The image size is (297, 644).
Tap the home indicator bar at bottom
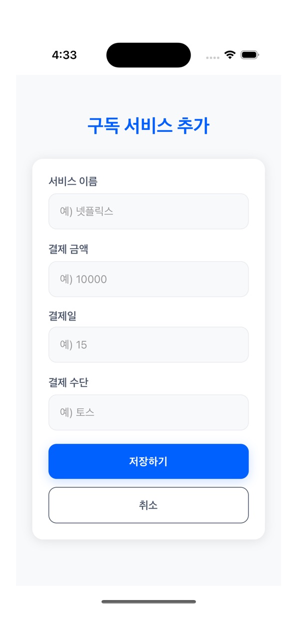[x=148, y=602]
